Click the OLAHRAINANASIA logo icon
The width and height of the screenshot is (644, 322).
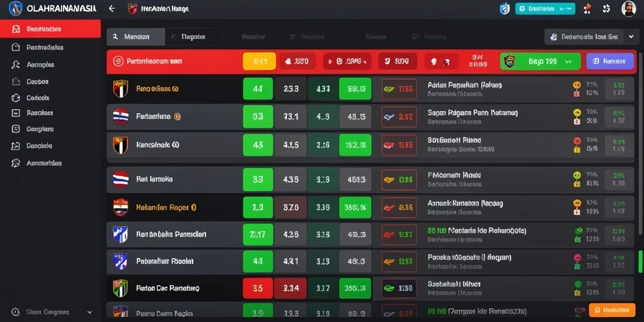(x=15, y=8)
